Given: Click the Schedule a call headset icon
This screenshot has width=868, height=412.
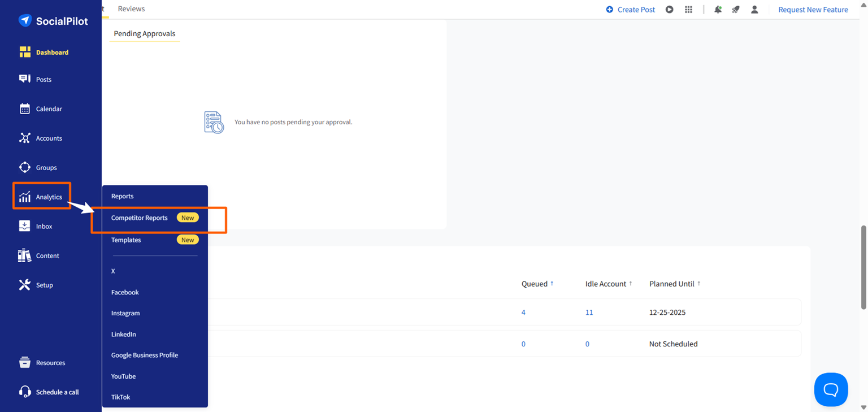Looking at the screenshot, I should pyautogui.click(x=25, y=392).
